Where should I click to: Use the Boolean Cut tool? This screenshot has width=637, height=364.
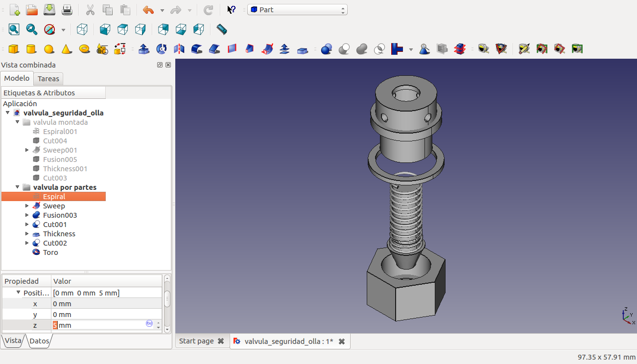pos(344,49)
